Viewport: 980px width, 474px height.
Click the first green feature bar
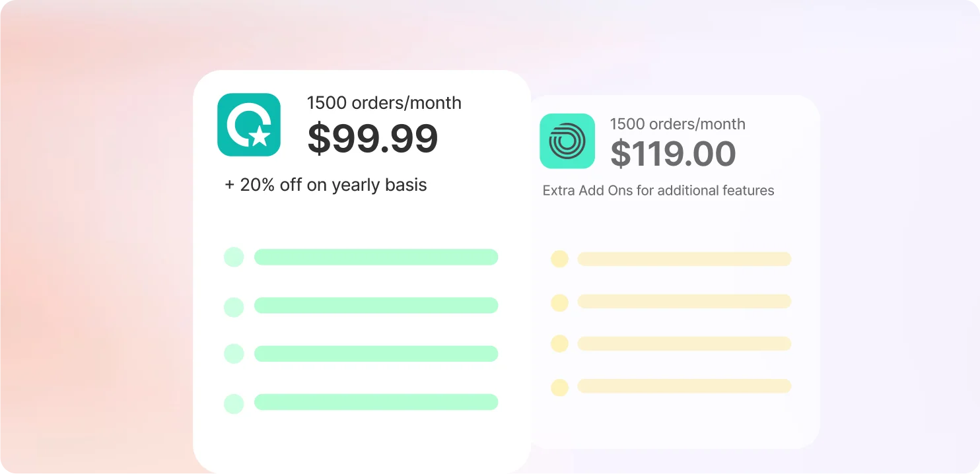click(376, 257)
